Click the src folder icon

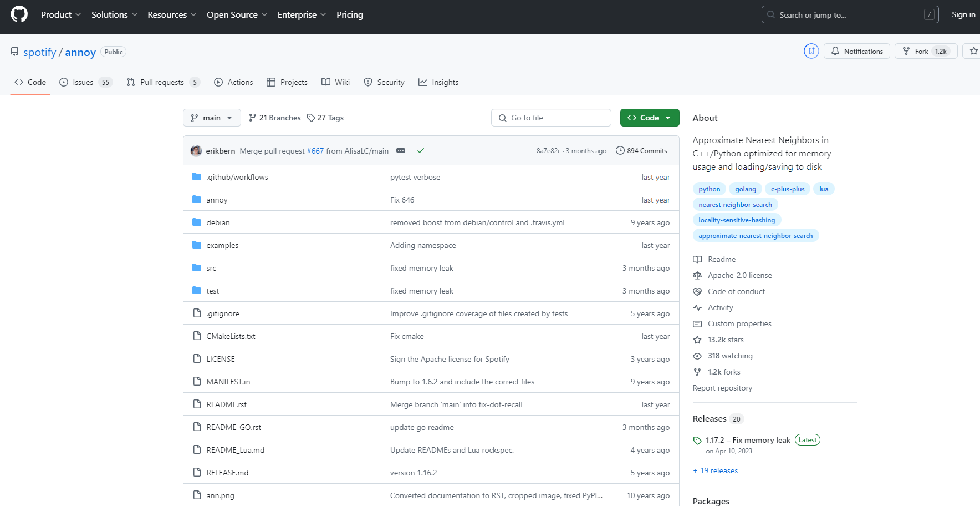[x=197, y=267]
